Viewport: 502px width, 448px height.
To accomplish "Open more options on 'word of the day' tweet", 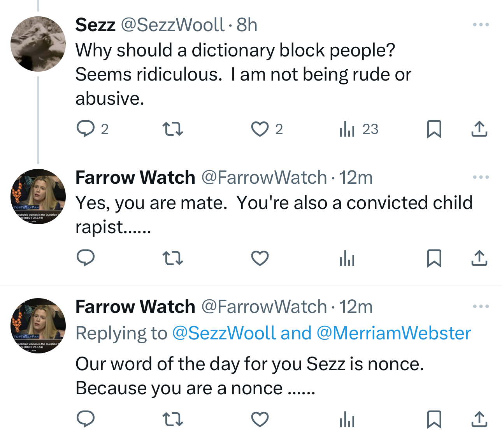I will pos(481,307).
